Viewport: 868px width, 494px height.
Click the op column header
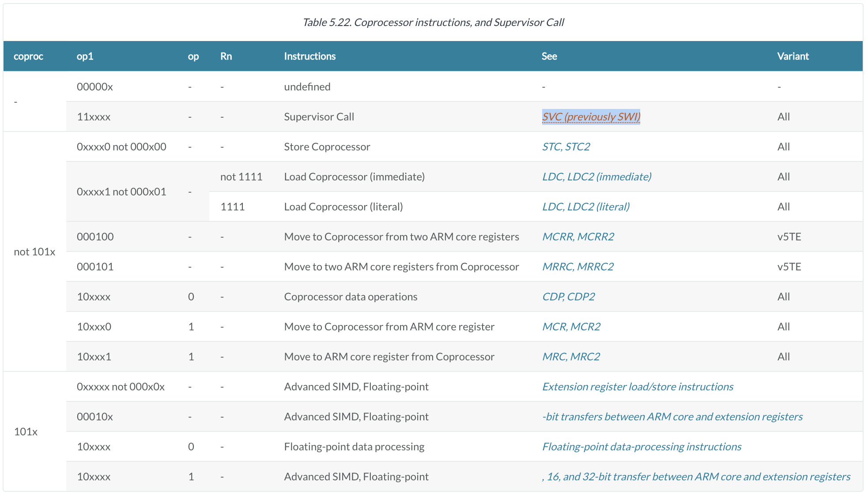pyautogui.click(x=193, y=56)
